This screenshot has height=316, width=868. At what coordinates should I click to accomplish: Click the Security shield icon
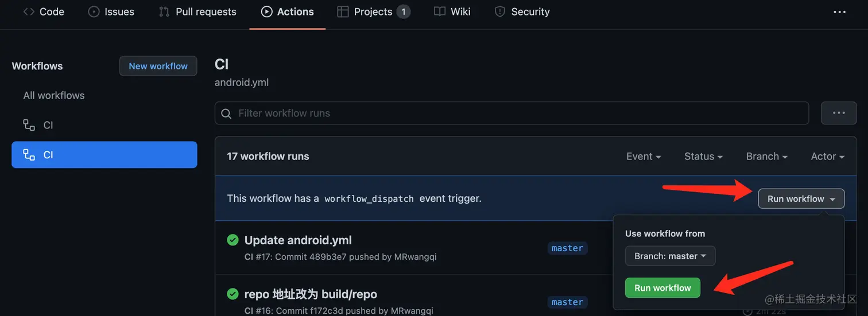(500, 11)
